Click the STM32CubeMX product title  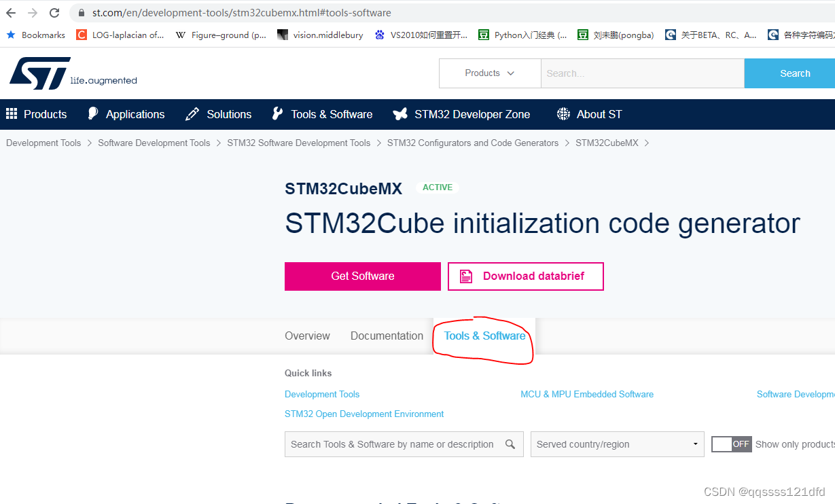(x=344, y=189)
